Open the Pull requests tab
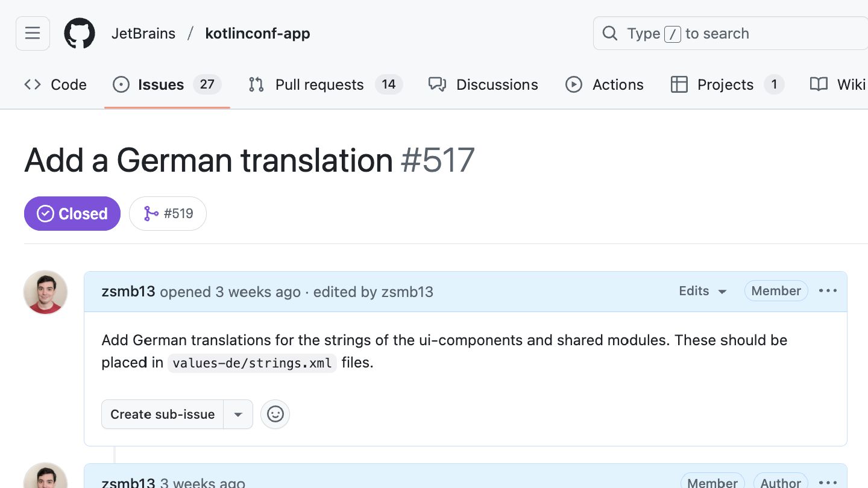 [x=325, y=84]
